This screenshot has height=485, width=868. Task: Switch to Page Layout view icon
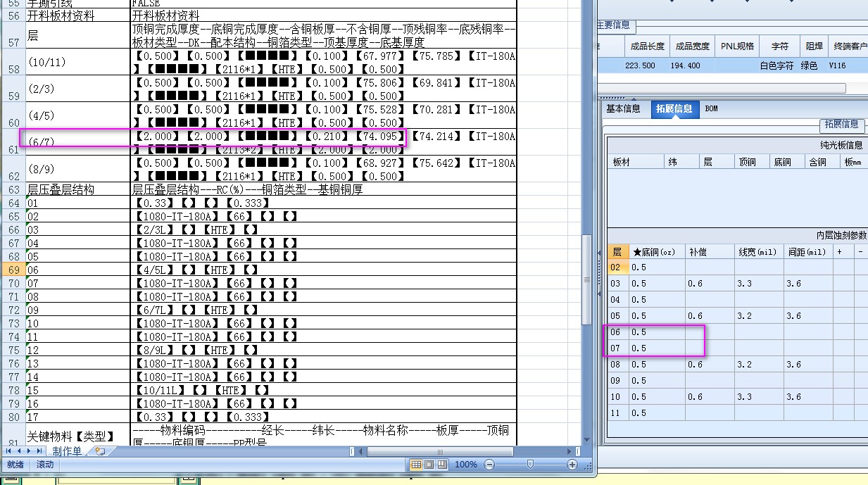click(x=429, y=465)
